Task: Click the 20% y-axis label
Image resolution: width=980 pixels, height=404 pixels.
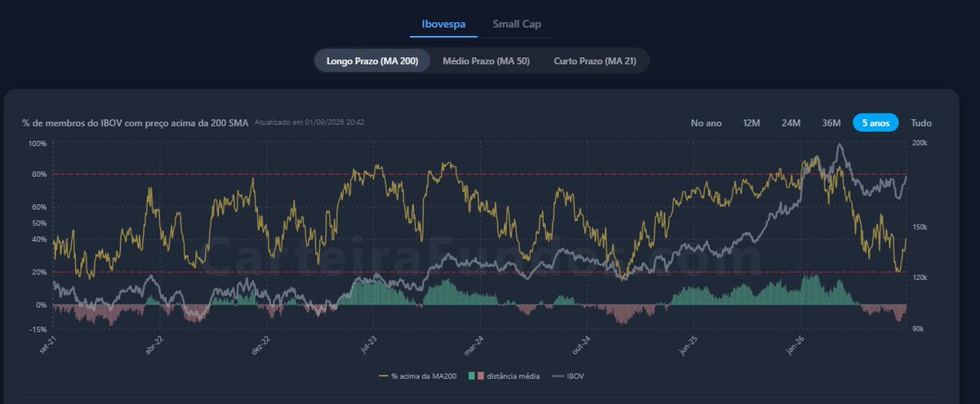Action: click(40, 272)
